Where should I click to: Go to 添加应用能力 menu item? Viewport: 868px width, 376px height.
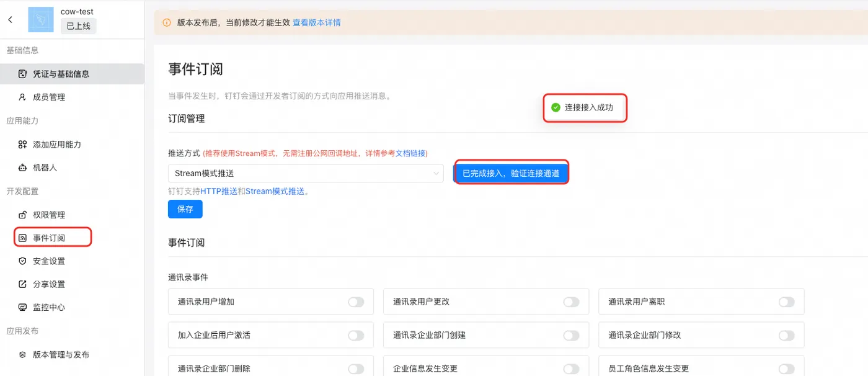[x=72, y=144]
